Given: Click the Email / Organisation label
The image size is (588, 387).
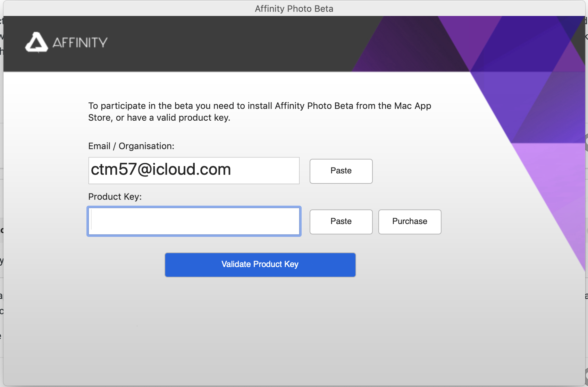Looking at the screenshot, I should click(x=131, y=146).
